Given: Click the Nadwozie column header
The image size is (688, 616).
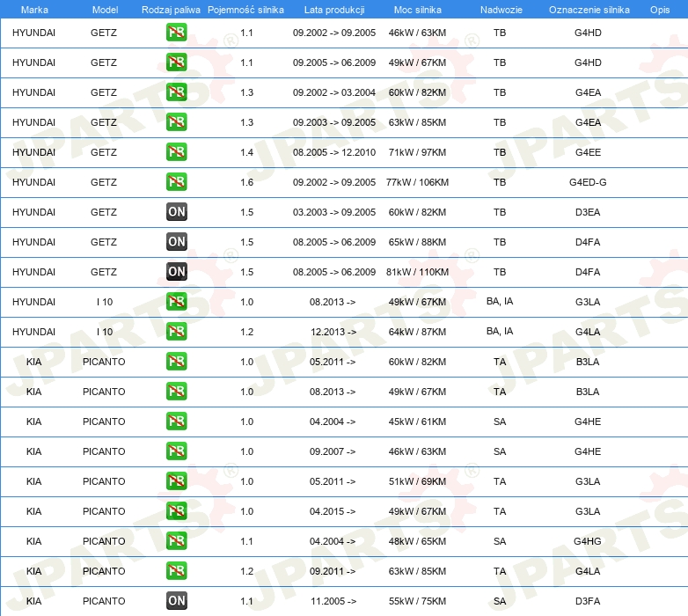Looking at the screenshot, I should (501, 10).
